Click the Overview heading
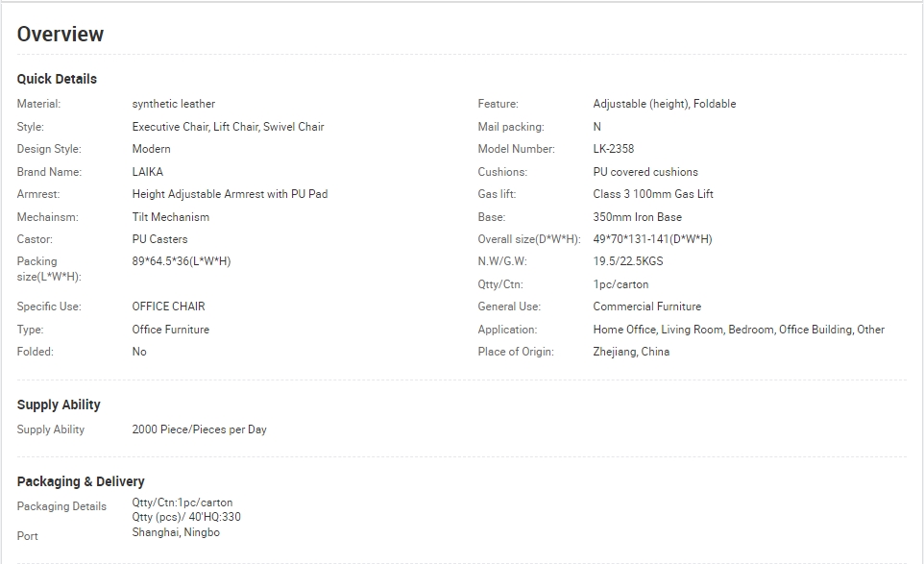The image size is (924, 564). [x=61, y=35]
